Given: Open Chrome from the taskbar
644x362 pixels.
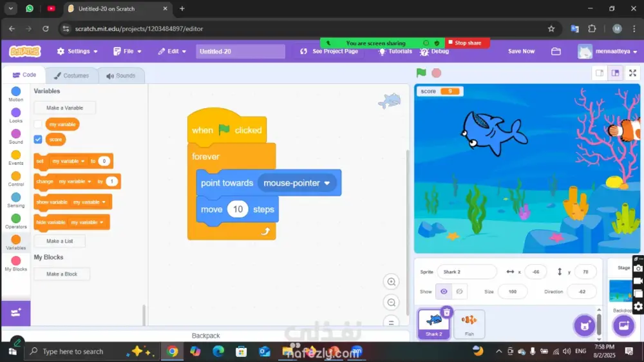Looking at the screenshot, I should tap(173, 352).
